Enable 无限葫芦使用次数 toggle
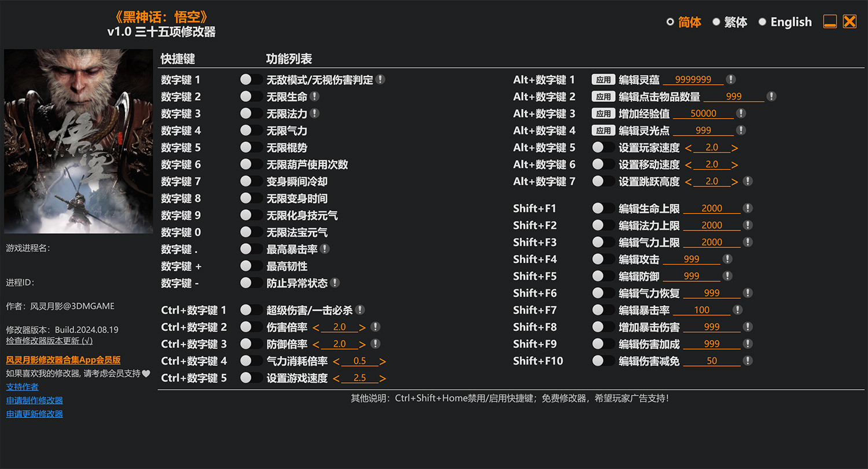Screen dimensions: 868x469 point(251,164)
